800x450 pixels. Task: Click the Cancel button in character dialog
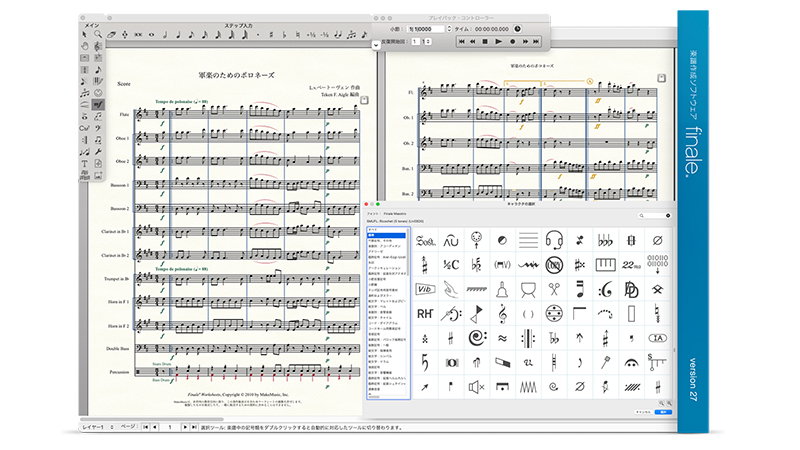pos(643,412)
